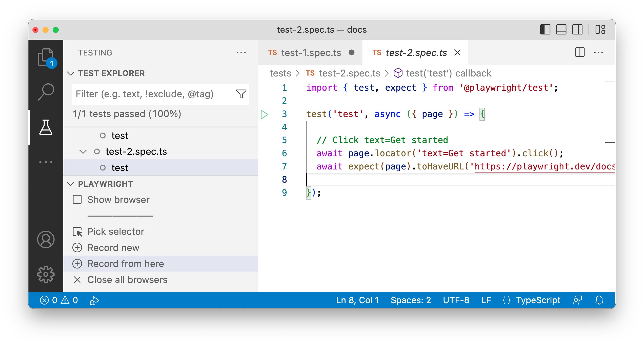Open the Manage settings gear icon

click(46, 274)
